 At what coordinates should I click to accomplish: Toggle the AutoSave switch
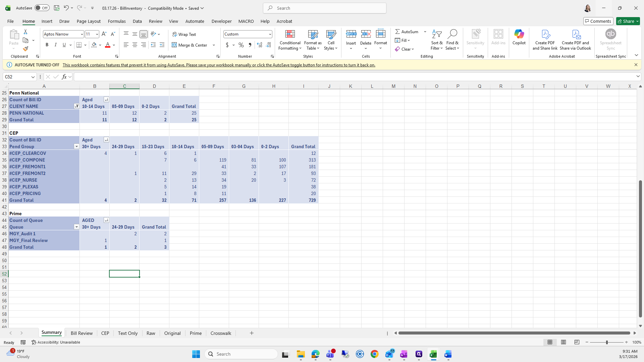click(42, 8)
